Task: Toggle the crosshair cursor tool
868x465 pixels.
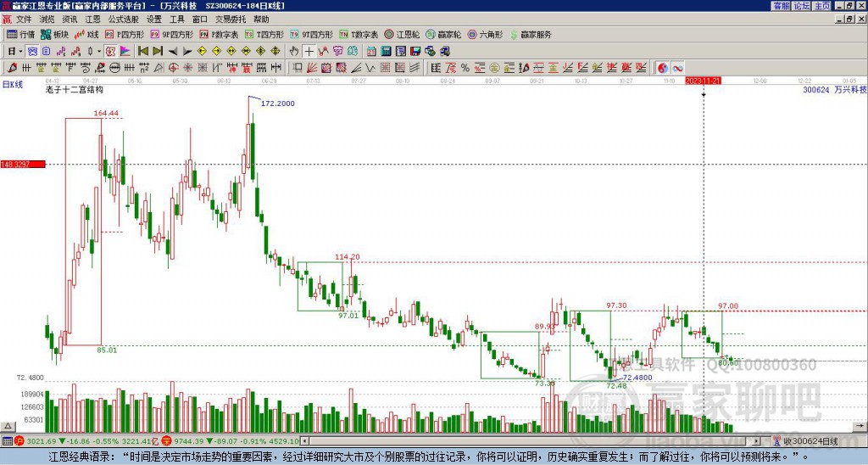Action: click(x=309, y=52)
